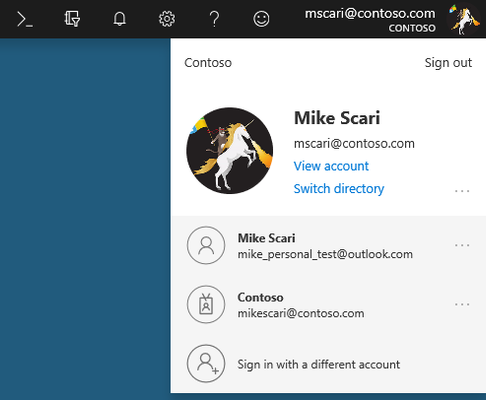Image resolution: width=486 pixels, height=400 pixels.
Task: Open Cloud Shell from the top bar
Action: coord(25,19)
